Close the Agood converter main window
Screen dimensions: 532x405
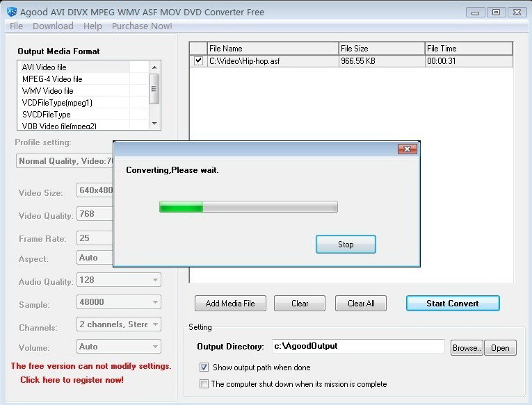click(517, 13)
